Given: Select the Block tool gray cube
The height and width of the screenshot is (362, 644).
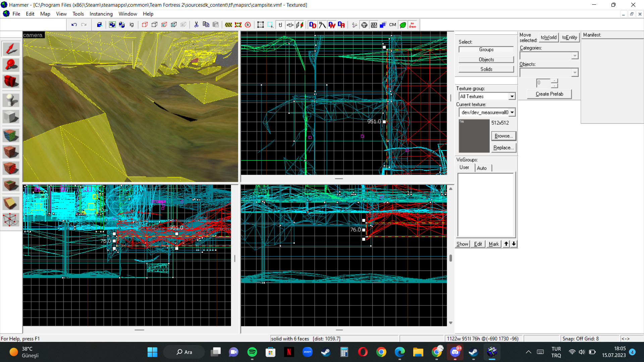Looking at the screenshot, I should click(11, 117).
